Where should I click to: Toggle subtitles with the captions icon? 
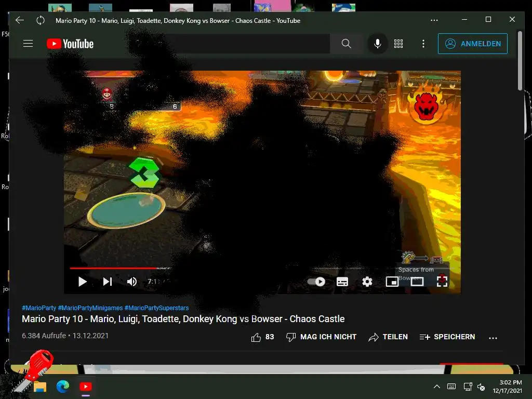point(342,282)
